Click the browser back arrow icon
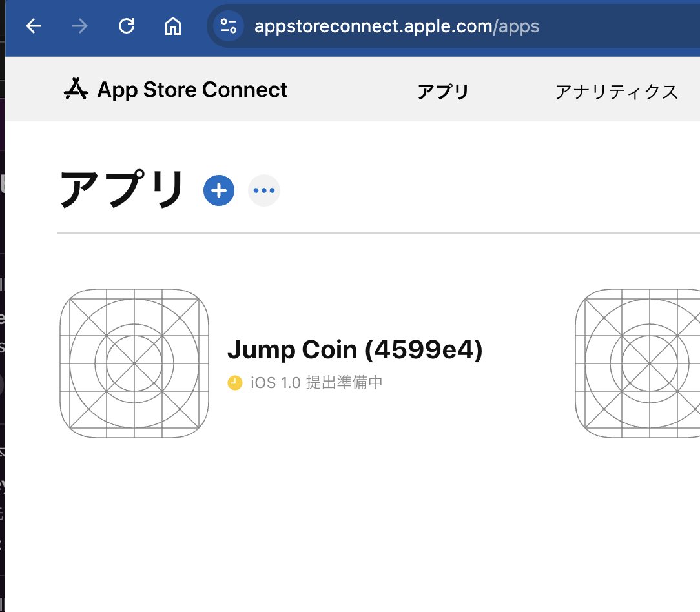700x612 pixels. pos(33,27)
